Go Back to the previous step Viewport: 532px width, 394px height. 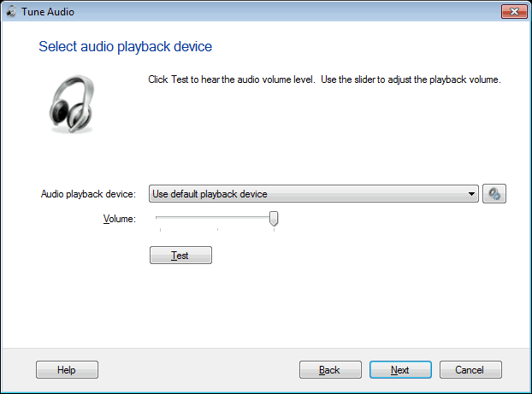(329, 370)
